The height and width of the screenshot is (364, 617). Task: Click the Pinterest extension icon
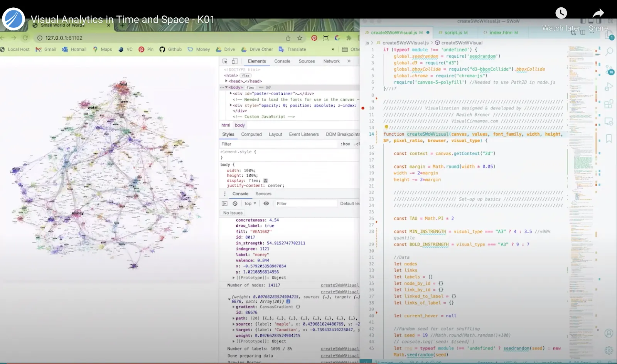(x=314, y=38)
